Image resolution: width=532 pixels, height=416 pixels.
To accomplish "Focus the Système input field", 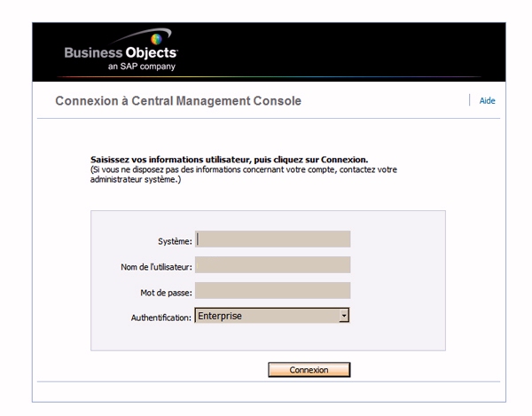I will pyautogui.click(x=273, y=239).
